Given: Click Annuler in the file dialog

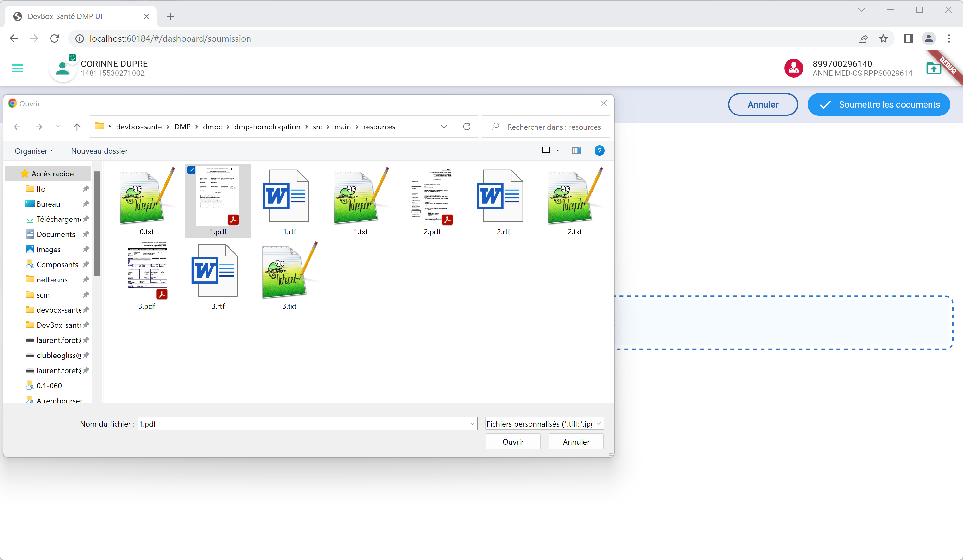Looking at the screenshot, I should click(576, 442).
